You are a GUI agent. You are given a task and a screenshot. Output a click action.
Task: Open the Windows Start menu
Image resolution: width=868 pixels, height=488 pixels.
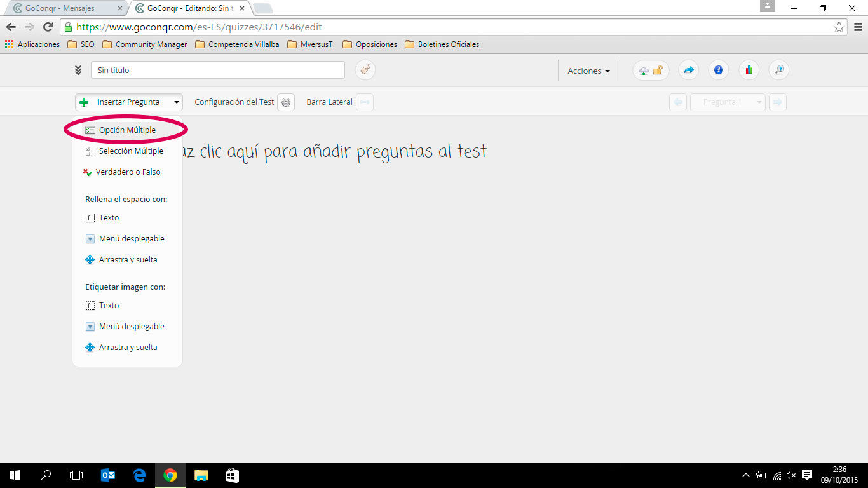(x=15, y=475)
